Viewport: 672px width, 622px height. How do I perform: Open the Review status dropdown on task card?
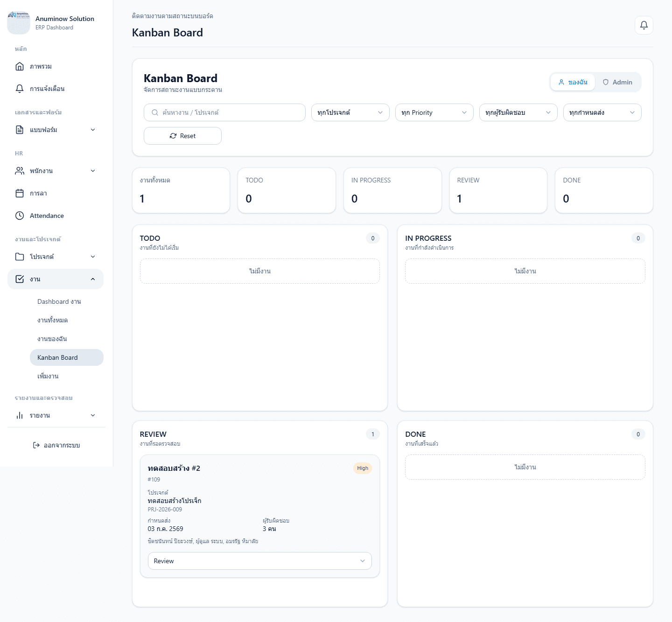pyautogui.click(x=260, y=561)
